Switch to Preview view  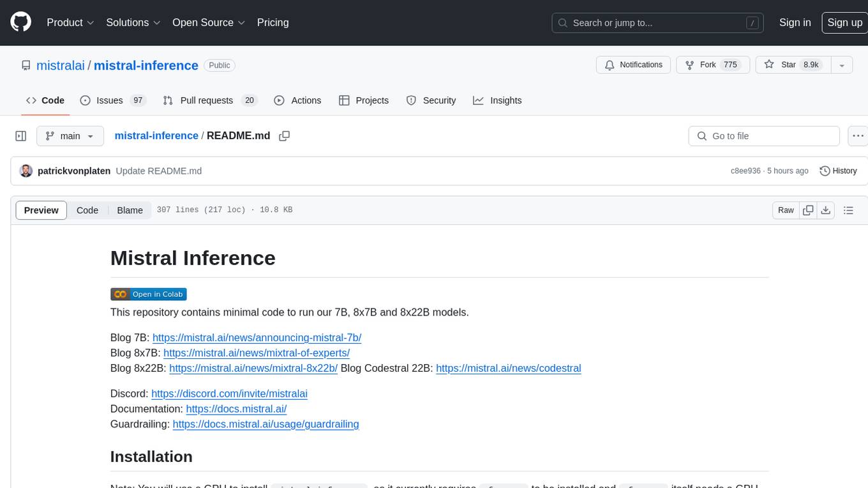coord(41,210)
